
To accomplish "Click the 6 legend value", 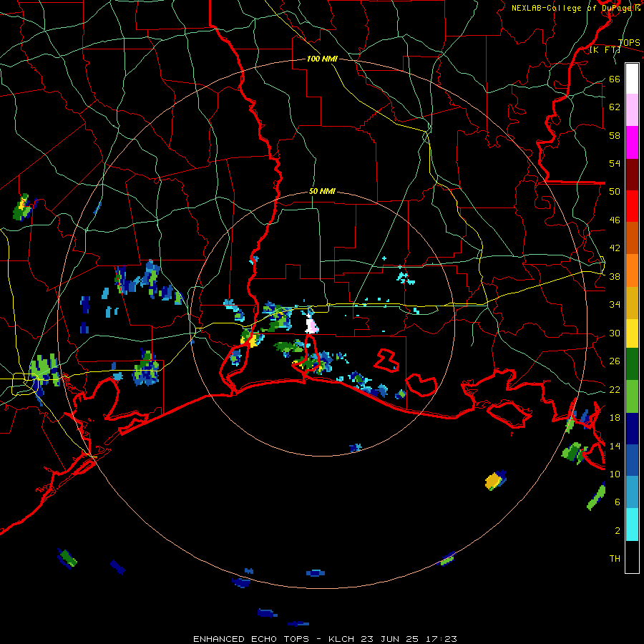I will click(618, 502).
